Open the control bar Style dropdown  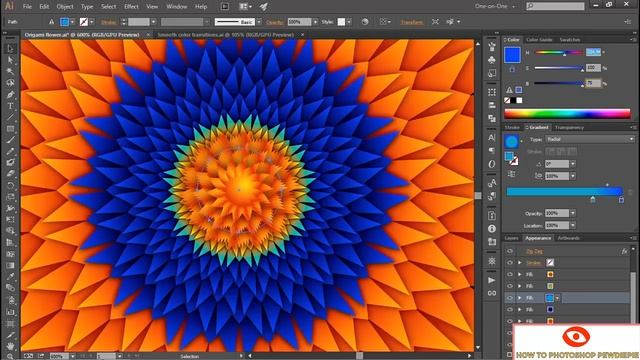click(x=349, y=22)
